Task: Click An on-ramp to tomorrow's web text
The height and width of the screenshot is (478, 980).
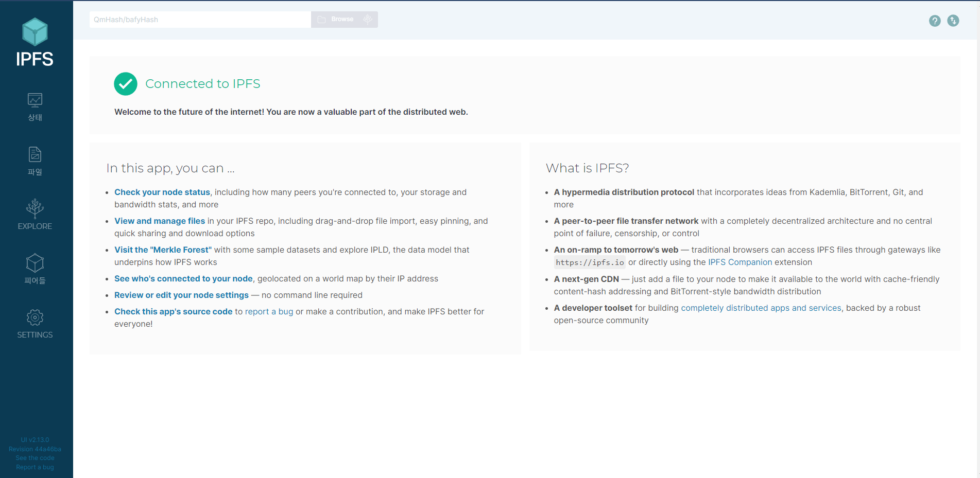Action: (616, 250)
